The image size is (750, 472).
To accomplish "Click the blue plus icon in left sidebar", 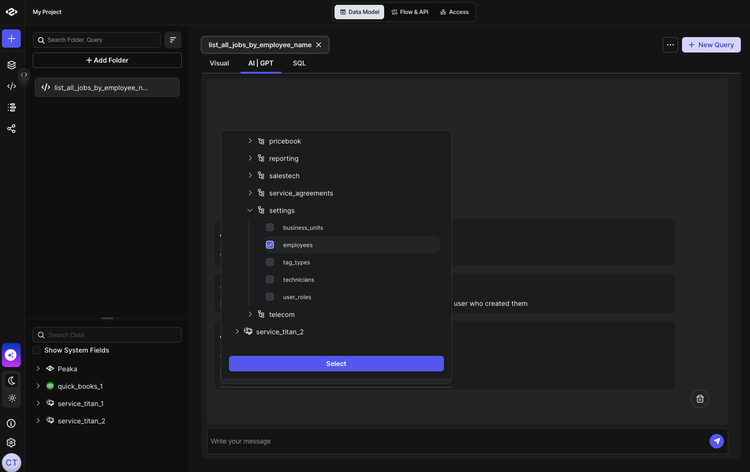I will point(11,39).
